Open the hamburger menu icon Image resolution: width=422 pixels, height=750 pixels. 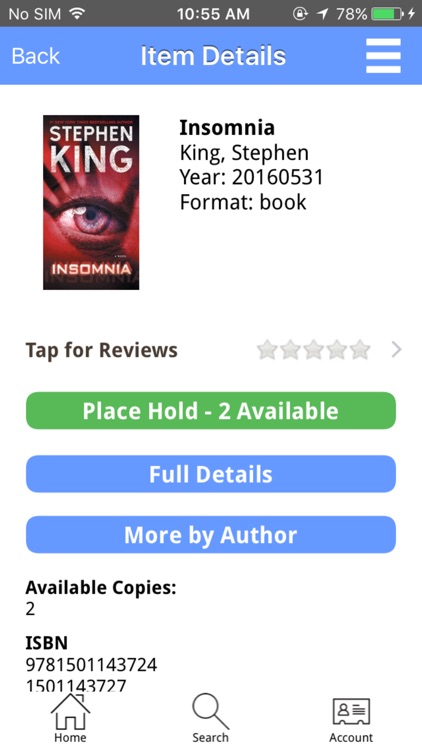click(x=383, y=55)
